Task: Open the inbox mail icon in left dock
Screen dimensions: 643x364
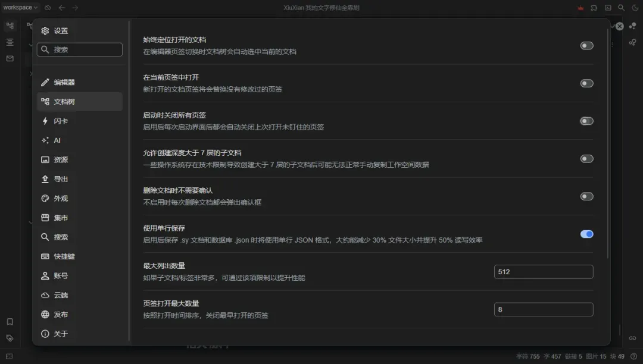Action: 10,58
